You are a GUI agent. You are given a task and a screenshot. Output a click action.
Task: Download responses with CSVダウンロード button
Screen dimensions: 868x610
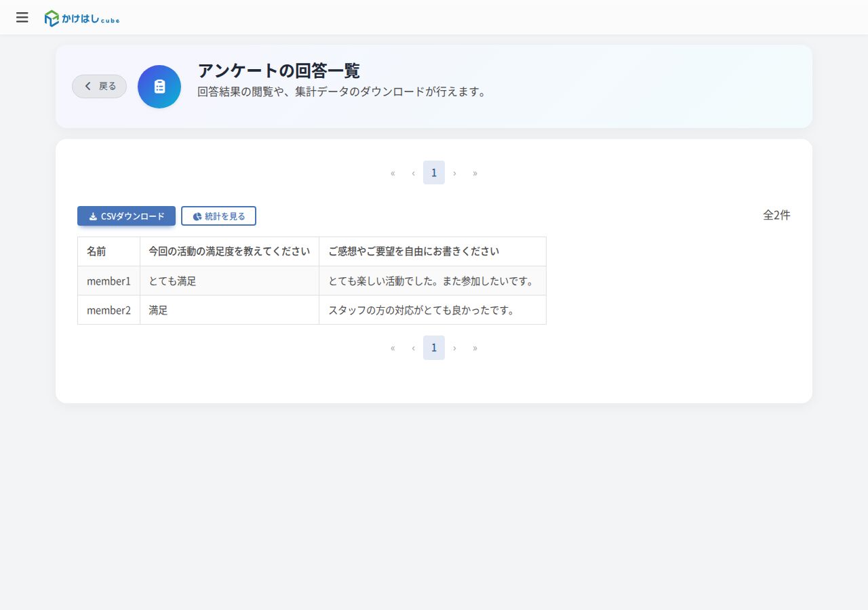click(x=126, y=216)
